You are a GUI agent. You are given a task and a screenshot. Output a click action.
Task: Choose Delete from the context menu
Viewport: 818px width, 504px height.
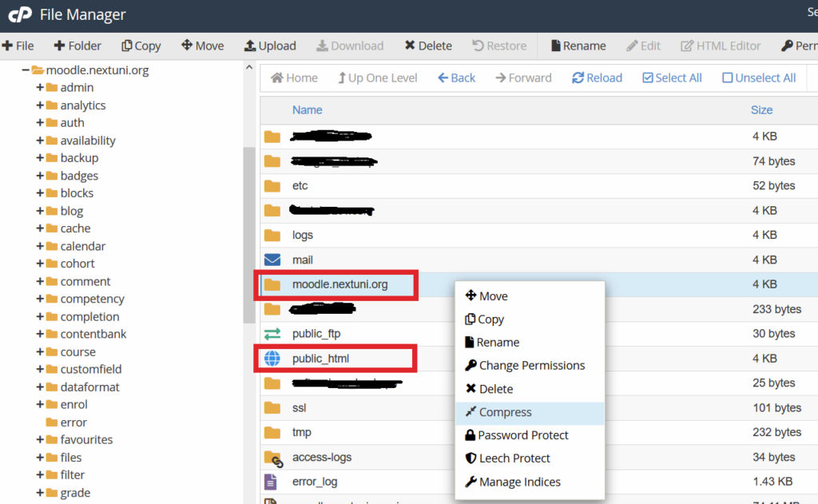pos(530,389)
